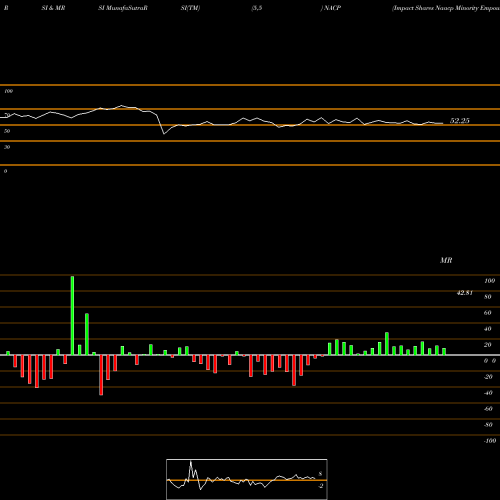Click the -100 label on MR axis
Image resolution: width=500 pixels, height=500 pixels.
490,441
